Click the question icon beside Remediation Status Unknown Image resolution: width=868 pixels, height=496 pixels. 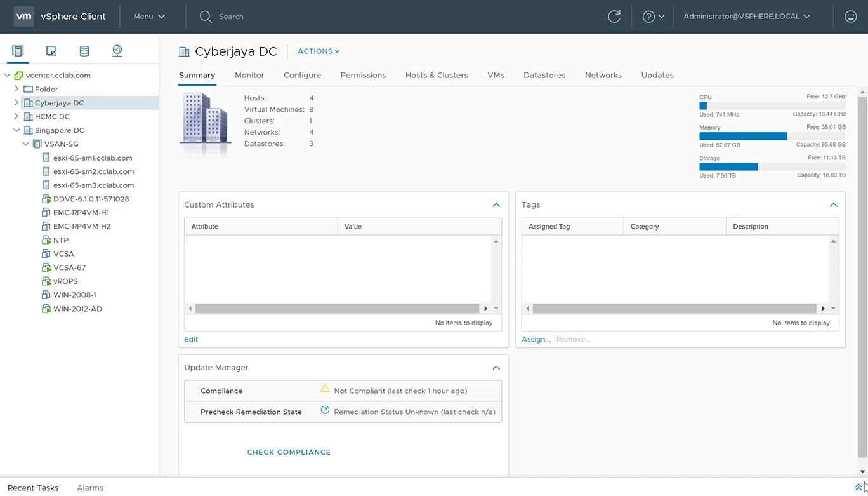click(x=325, y=410)
